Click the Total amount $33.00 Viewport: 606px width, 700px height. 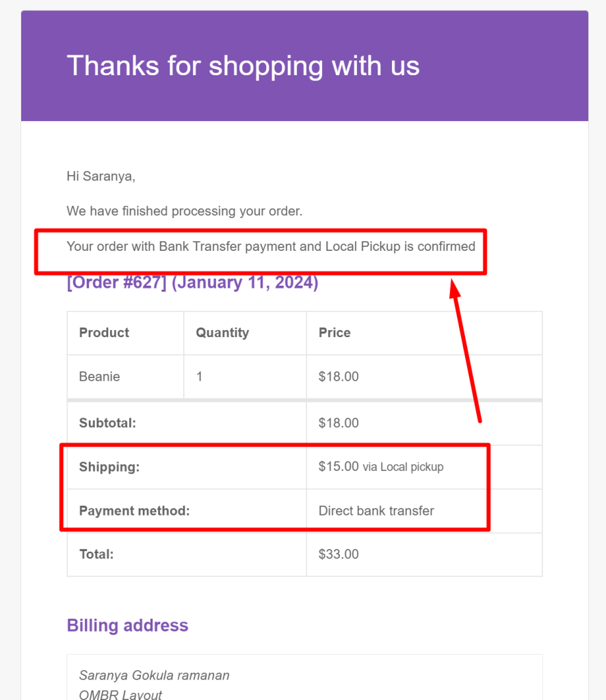coord(339,554)
